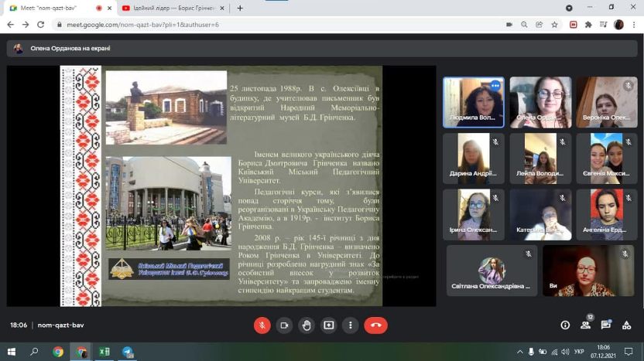Raise your hand in the meeting
This screenshot has width=644, height=361.
307,325
